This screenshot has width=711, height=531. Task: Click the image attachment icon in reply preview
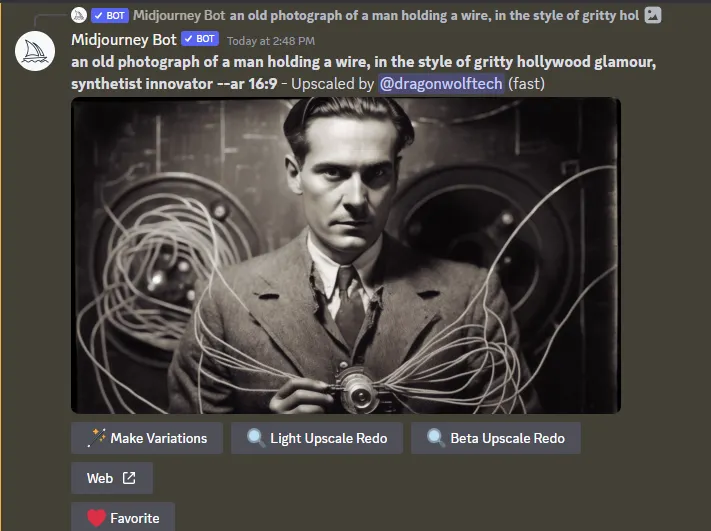point(653,15)
